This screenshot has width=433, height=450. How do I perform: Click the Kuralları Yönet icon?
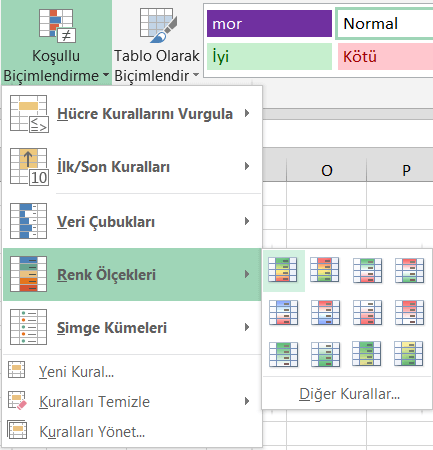click(17, 430)
